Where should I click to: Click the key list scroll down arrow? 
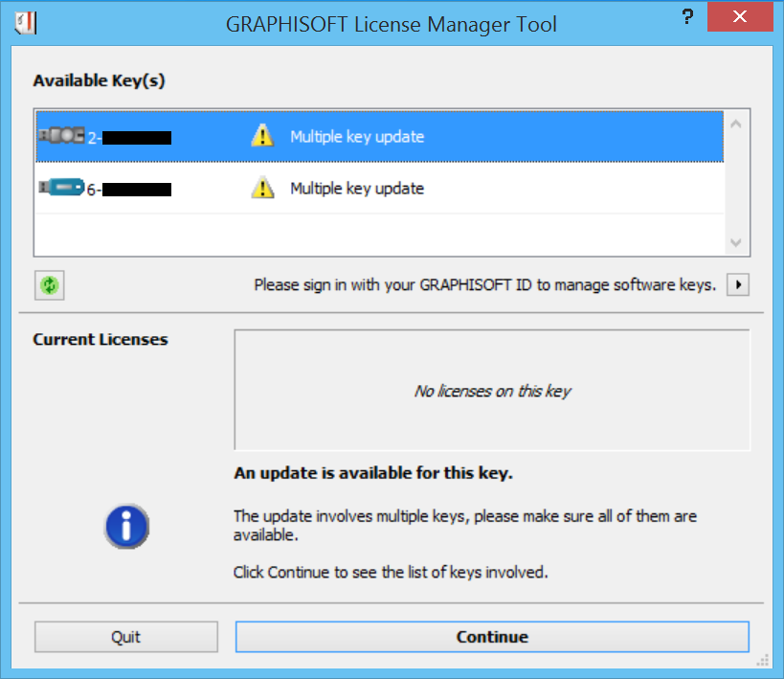(736, 243)
